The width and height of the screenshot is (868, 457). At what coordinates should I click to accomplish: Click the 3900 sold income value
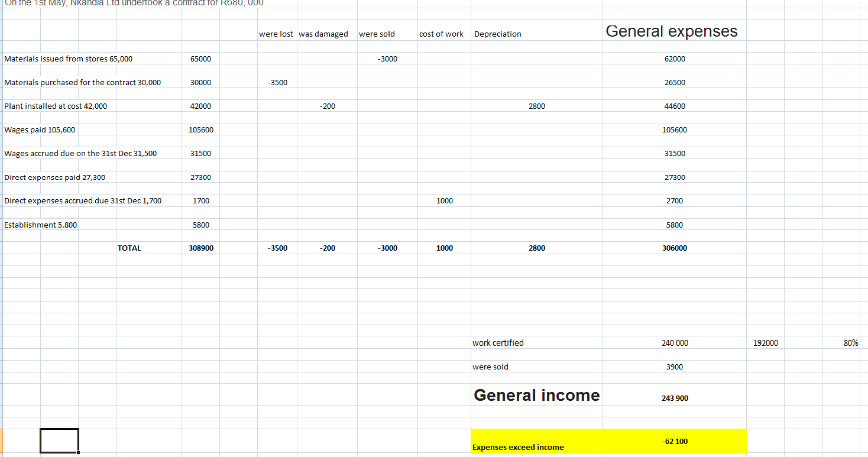pyautogui.click(x=675, y=367)
